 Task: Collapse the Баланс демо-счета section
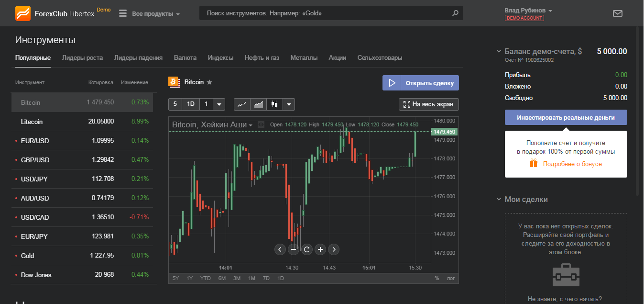point(499,51)
